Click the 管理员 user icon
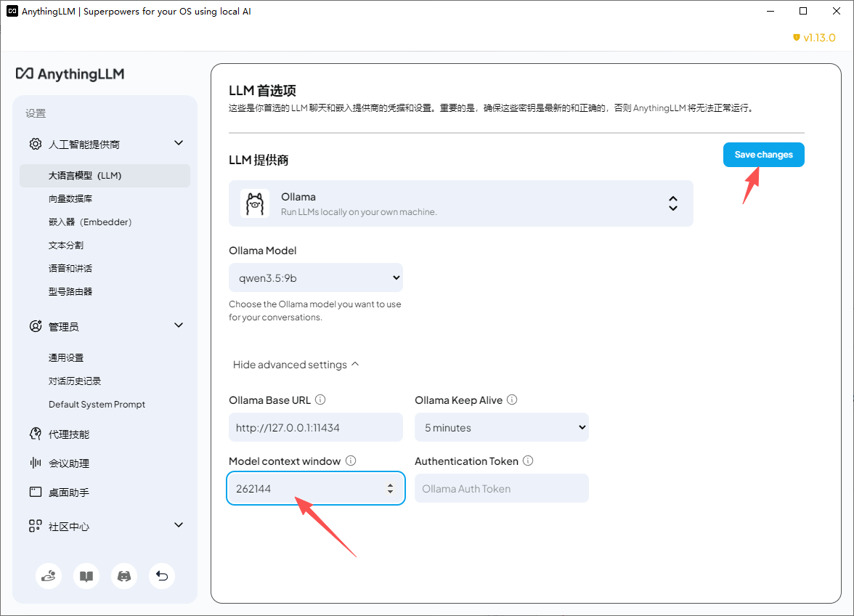This screenshot has height=616, width=854. tap(36, 326)
